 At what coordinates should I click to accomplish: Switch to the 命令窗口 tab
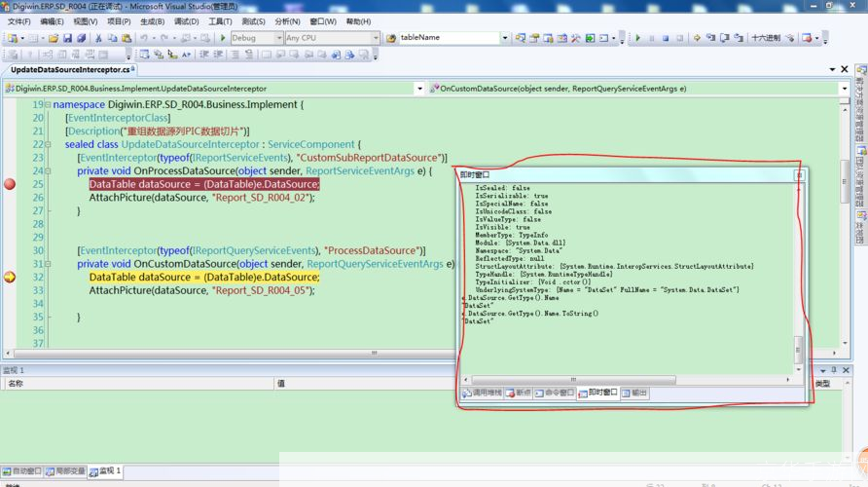coord(555,393)
